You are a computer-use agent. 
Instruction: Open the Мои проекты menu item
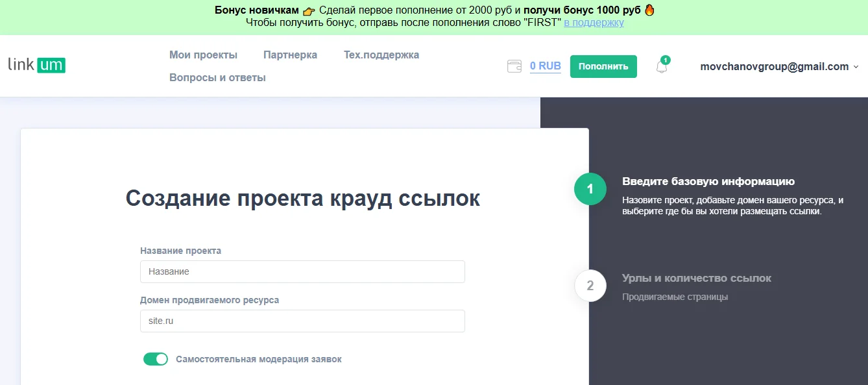[203, 55]
